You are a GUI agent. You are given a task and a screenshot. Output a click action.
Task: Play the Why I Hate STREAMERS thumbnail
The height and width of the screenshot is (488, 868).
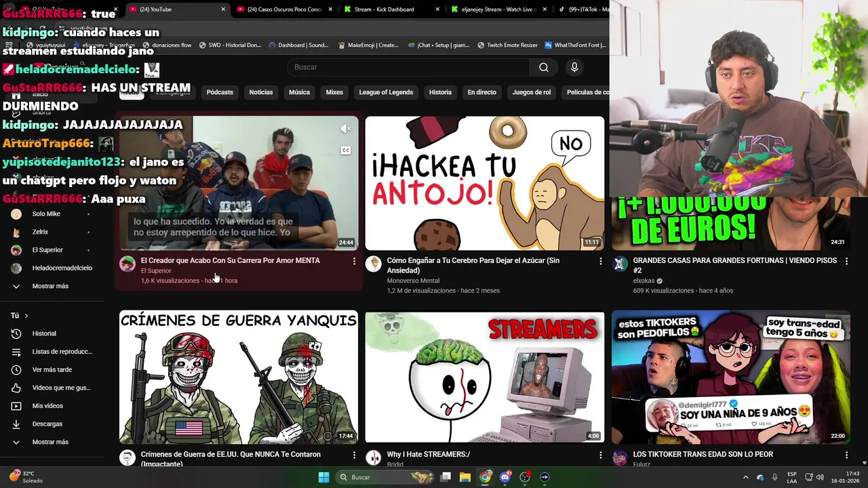(x=485, y=377)
